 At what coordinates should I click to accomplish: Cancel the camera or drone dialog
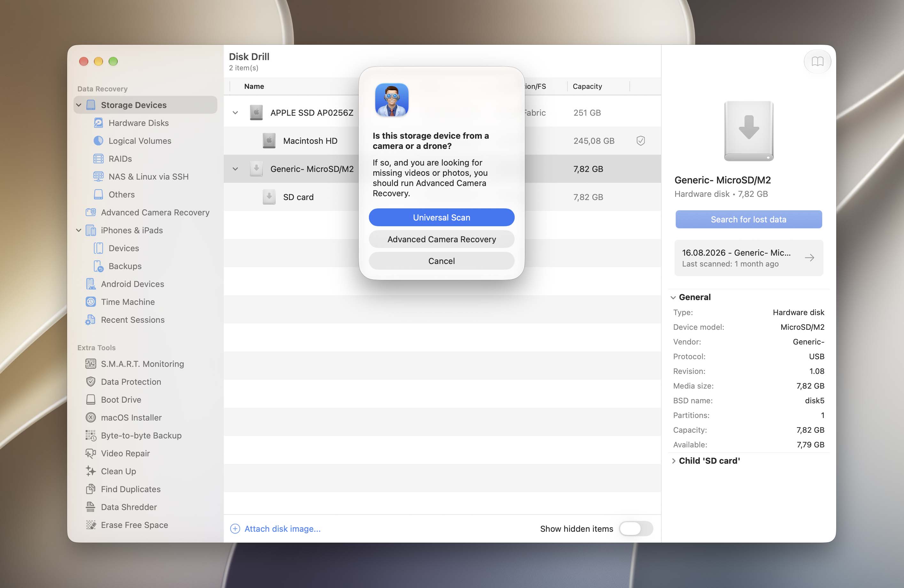tap(441, 260)
